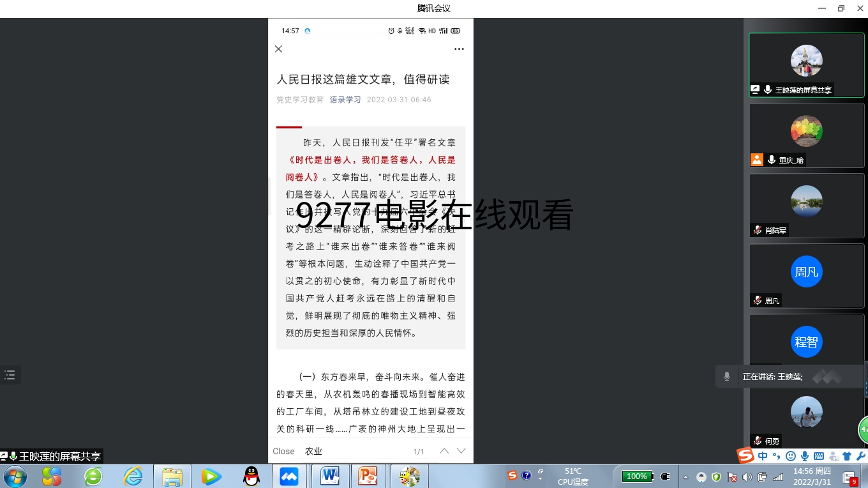Screen dimensions: 868x488
Task: Toggle Chinese/English mode with the 中 button
Action: click(x=763, y=456)
